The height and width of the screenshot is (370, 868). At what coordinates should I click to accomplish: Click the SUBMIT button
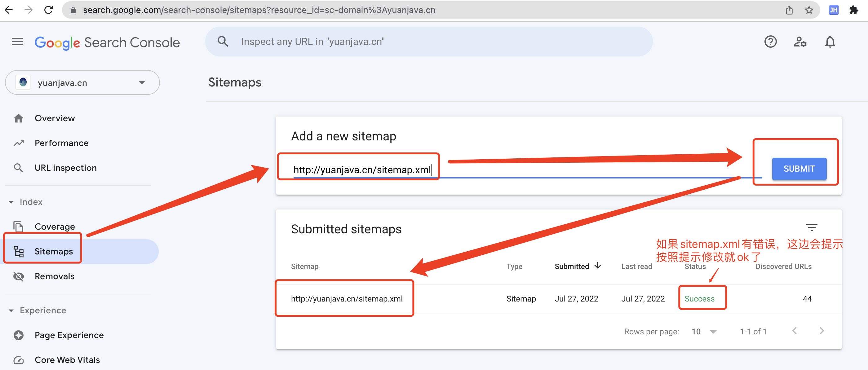point(799,169)
